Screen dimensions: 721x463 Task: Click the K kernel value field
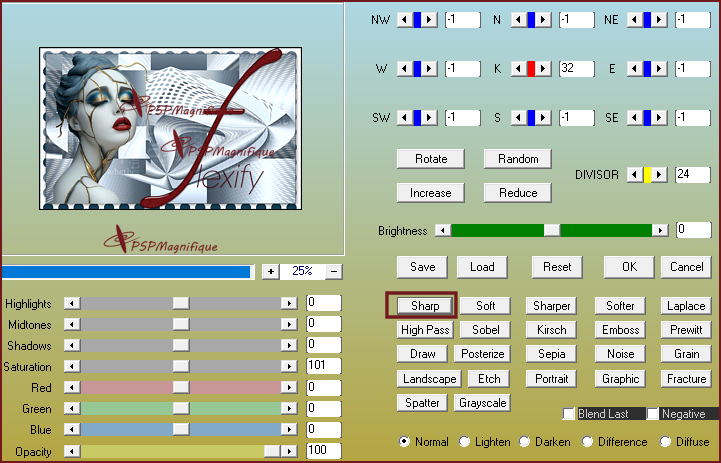(576, 68)
